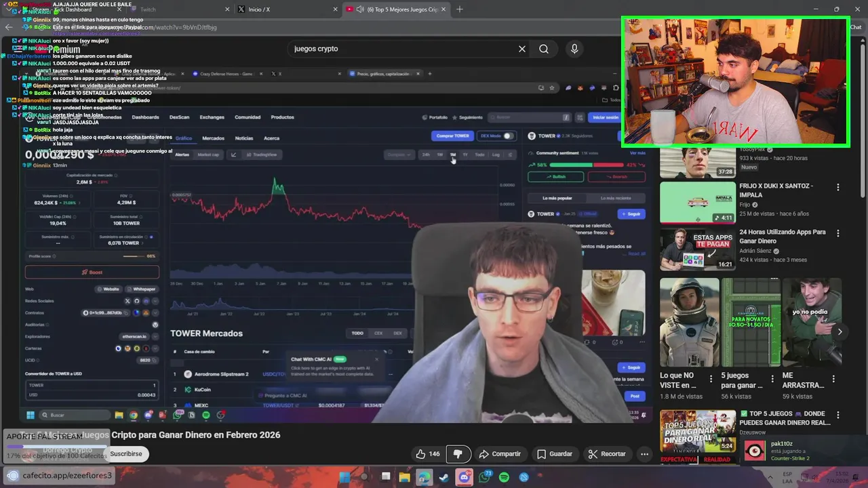Open options for the 5 juegos para ganar short
The image size is (868, 488).
pos(772,379)
